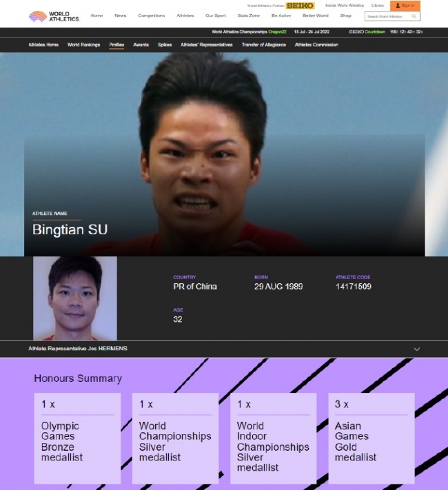Click the Seiko partner logo

pyautogui.click(x=300, y=6)
